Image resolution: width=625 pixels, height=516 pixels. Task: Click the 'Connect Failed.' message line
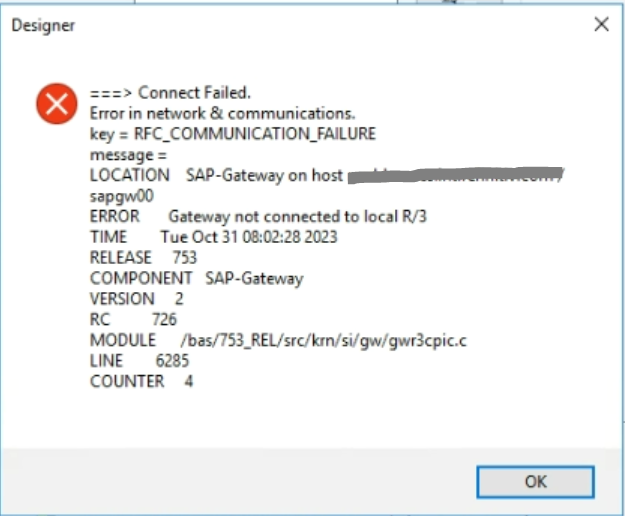point(170,93)
